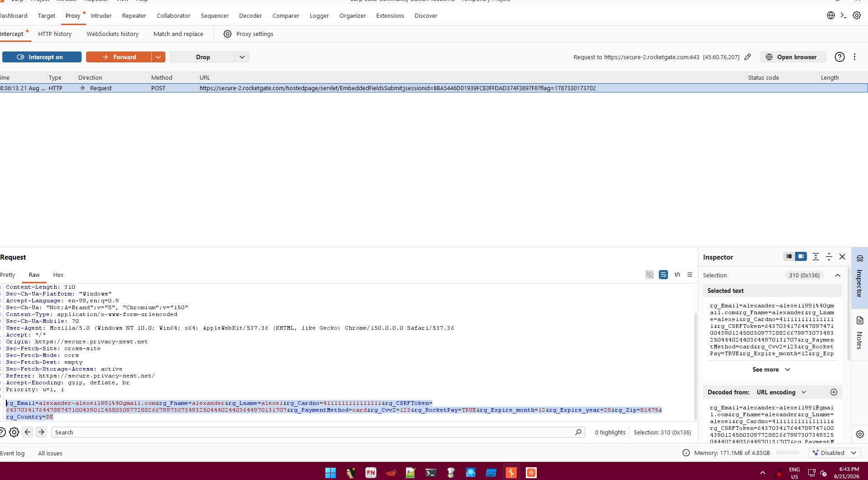Close the Inspector panel
The height and width of the screenshot is (480, 868).
(842, 257)
